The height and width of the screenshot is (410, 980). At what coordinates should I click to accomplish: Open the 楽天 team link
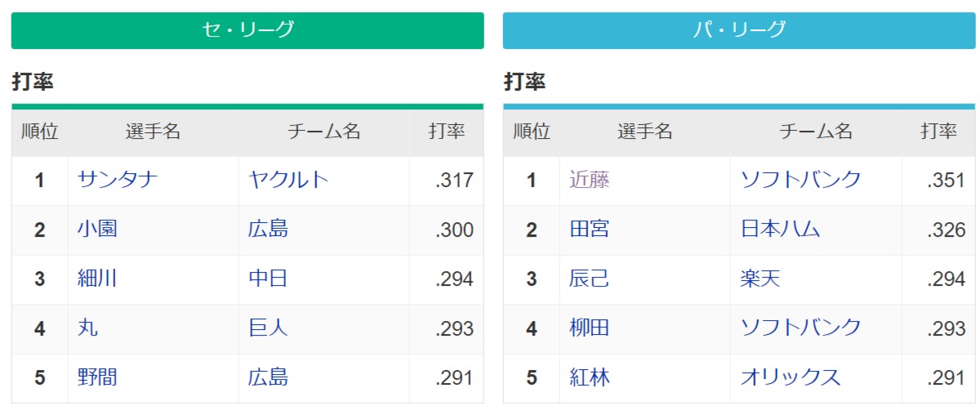coord(760,279)
